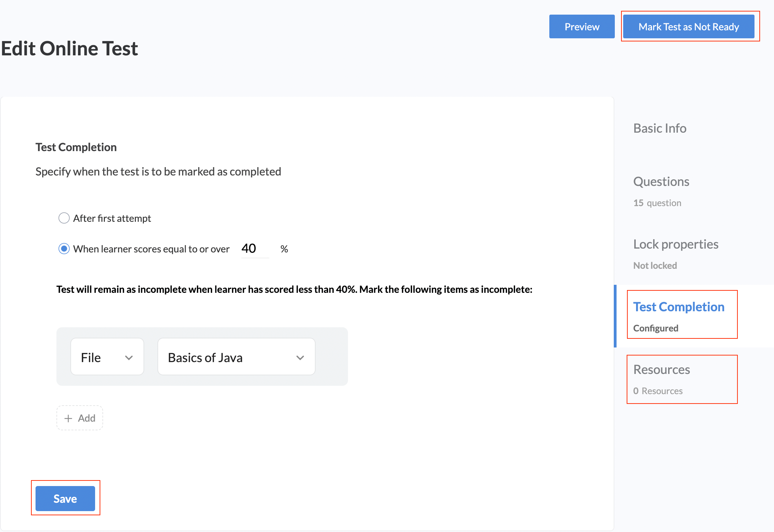Click the plus icon beside Add
774x532 pixels.
pyautogui.click(x=68, y=418)
